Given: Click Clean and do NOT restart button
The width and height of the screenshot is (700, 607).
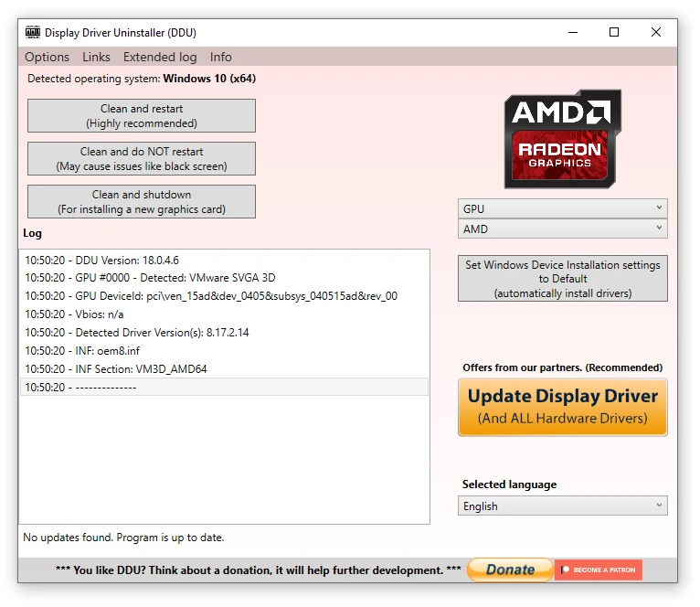Looking at the screenshot, I should (x=142, y=158).
